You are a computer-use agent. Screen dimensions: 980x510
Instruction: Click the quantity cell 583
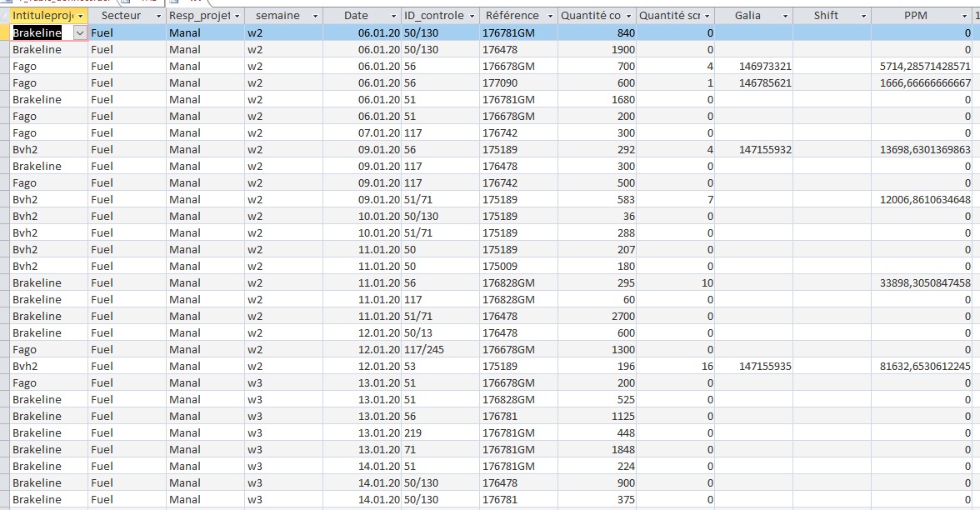(597, 199)
